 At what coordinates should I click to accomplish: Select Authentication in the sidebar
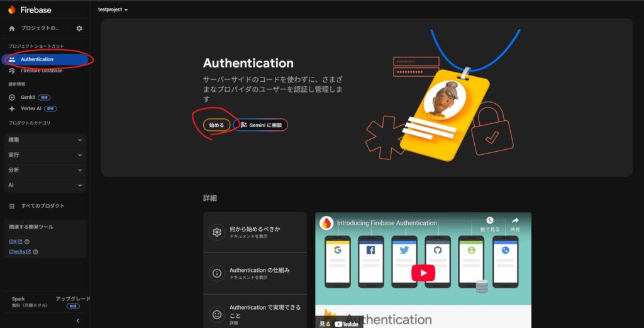pyautogui.click(x=45, y=60)
